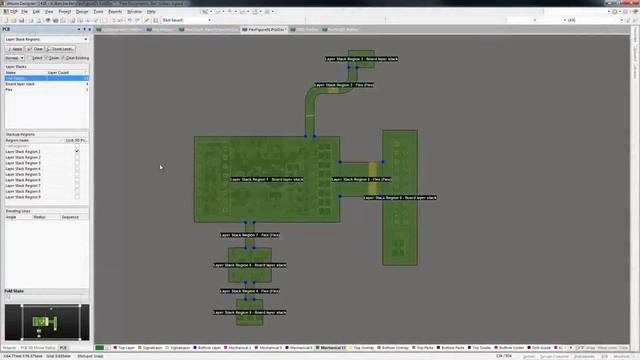Image resolution: width=640 pixels, height=360 pixels.
Task: Click the New document toolbar icon
Action: 6,20
